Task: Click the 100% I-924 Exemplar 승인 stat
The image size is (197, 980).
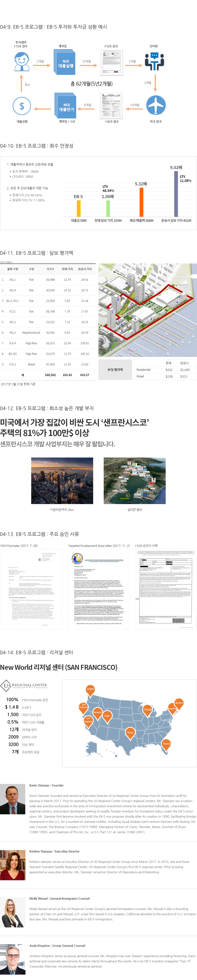Action: pos(27,700)
